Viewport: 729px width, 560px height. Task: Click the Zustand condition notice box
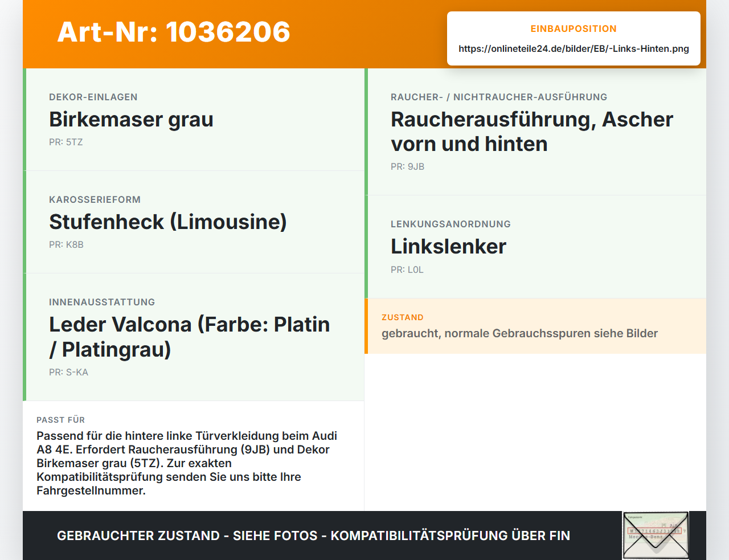click(535, 326)
